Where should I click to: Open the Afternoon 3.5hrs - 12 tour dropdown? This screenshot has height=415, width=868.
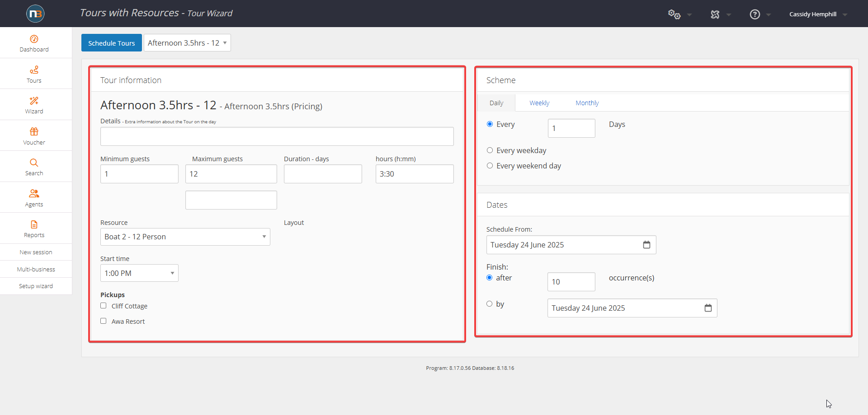click(187, 43)
